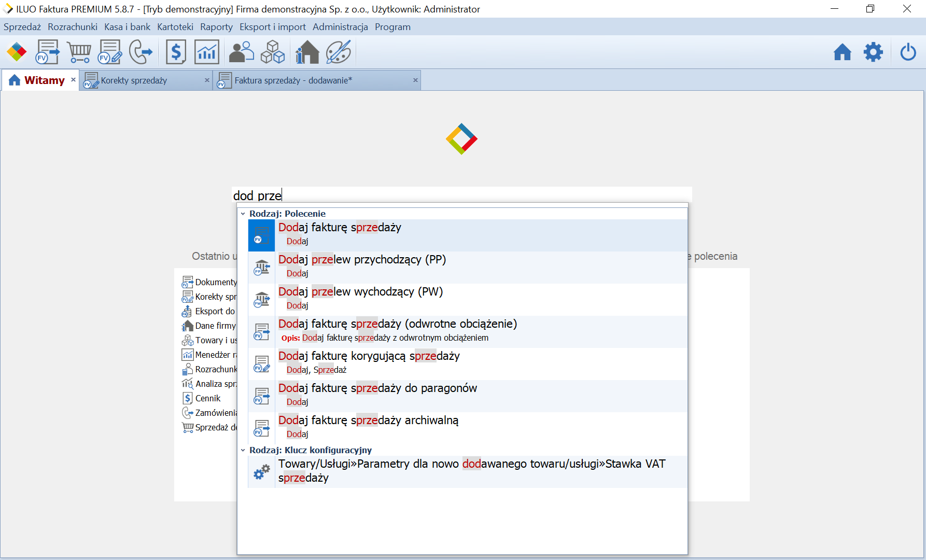Screen dimensions: 926x560
Task: Go to home via blue house icon
Action: [x=843, y=52]
